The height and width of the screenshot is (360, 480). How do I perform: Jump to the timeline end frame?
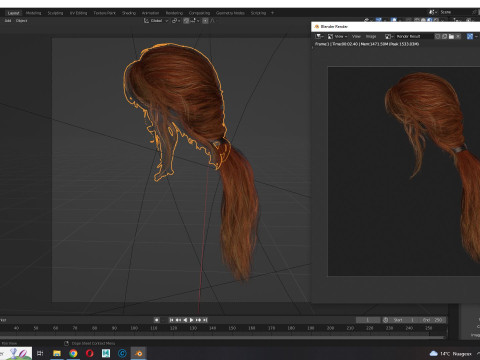click(205, 320)
